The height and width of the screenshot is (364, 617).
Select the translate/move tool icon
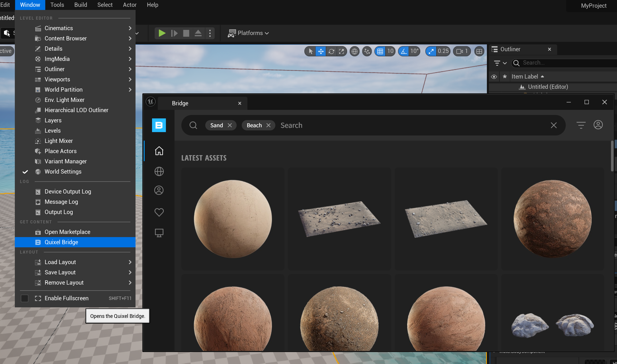321,51
